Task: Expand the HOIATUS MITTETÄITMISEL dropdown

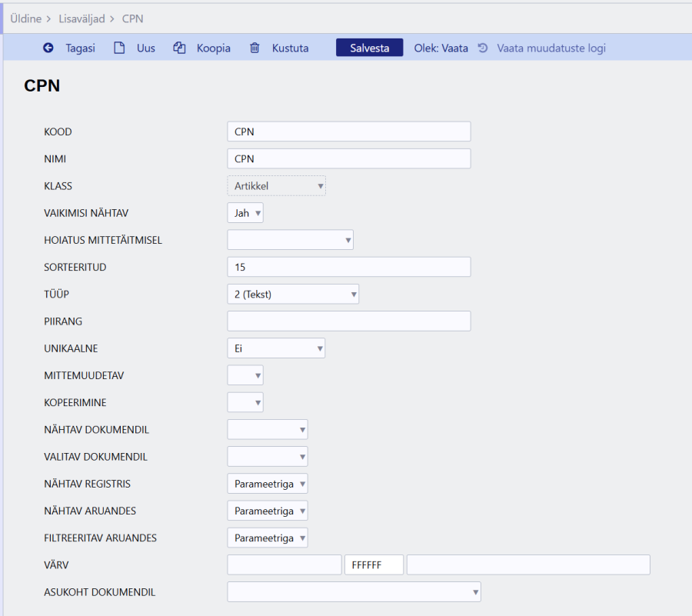Action: (x=290, y=240)
